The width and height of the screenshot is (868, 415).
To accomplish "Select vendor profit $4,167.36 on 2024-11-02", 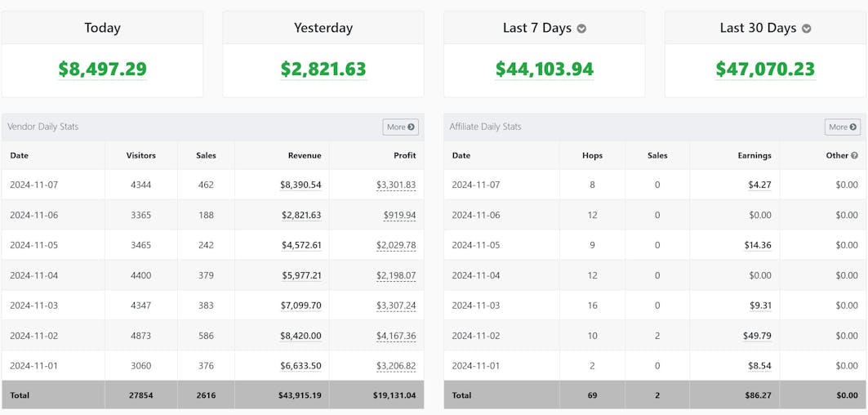I will point(396,336).
